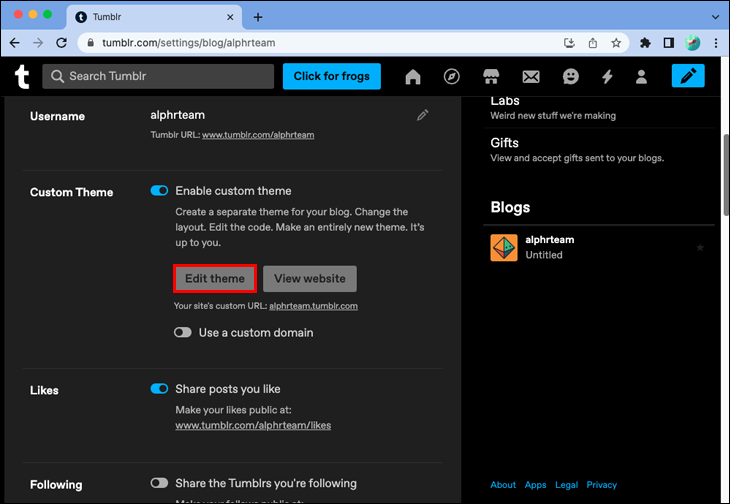
Task: Click the pencil icon to edit username
Action: (x=423, y=116)
